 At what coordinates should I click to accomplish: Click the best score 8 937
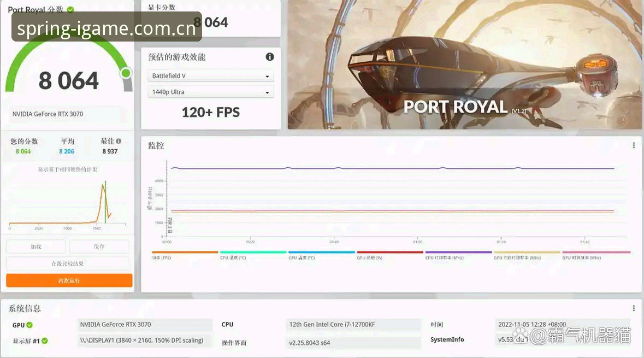coord(110,151)
